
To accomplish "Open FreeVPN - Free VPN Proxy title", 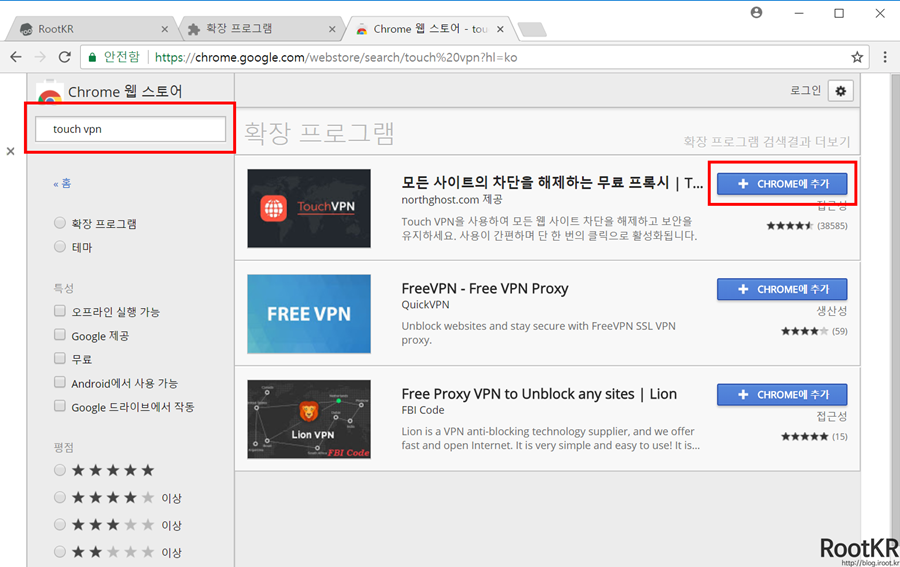I will 485,288.
